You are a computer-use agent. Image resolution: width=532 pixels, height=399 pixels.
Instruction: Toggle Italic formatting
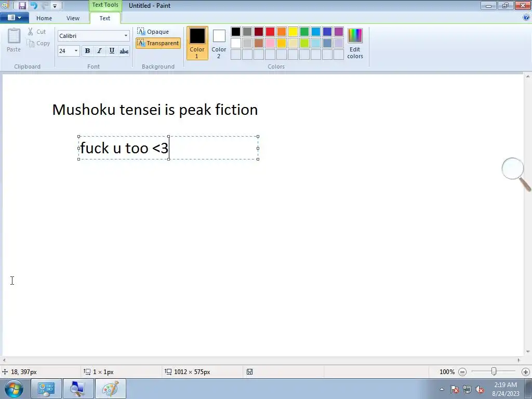point(99,51)
